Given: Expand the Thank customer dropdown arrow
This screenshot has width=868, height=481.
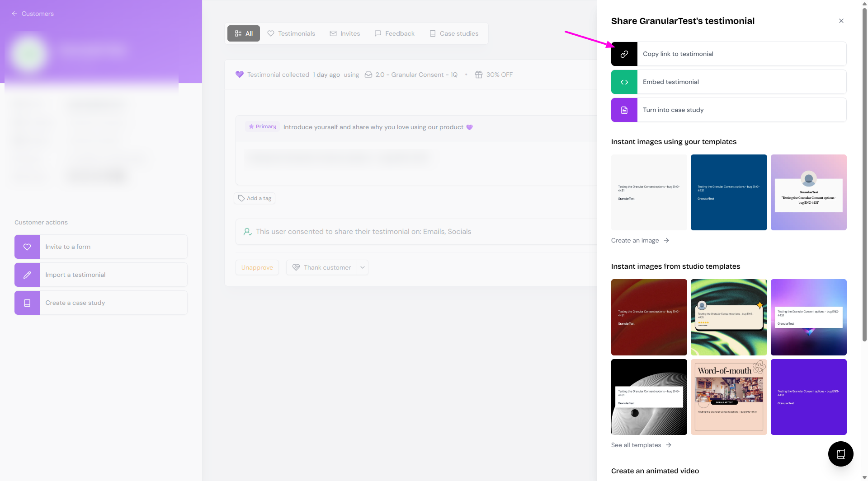Looking at the screenshot, I should click(363, 267).
